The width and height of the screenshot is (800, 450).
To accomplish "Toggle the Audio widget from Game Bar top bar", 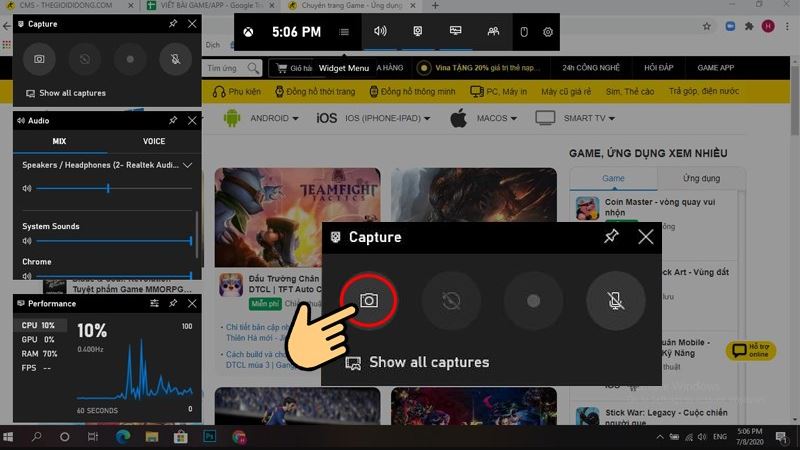I will (380, 32).
